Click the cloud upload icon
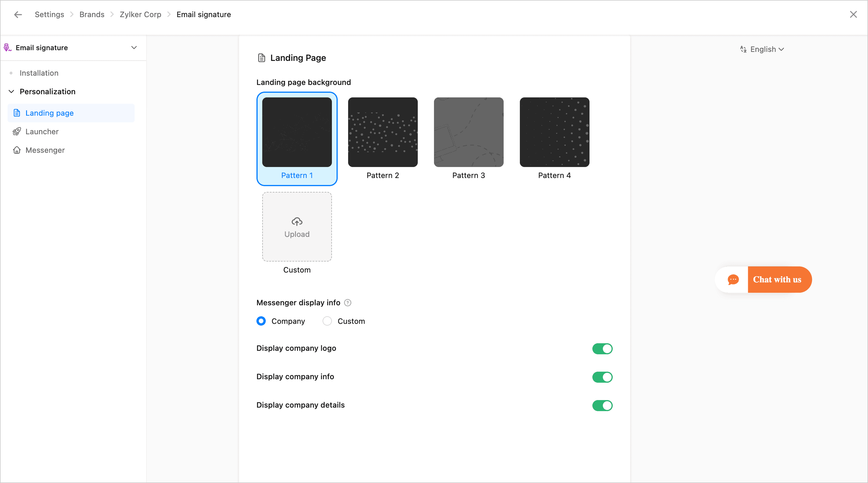Screen dimensions: 868x483 [296, 221]
